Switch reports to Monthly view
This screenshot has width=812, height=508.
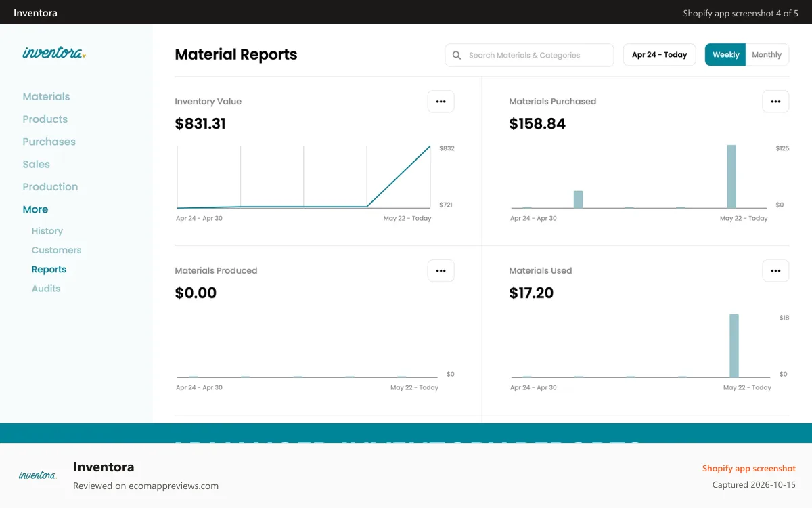767,55
